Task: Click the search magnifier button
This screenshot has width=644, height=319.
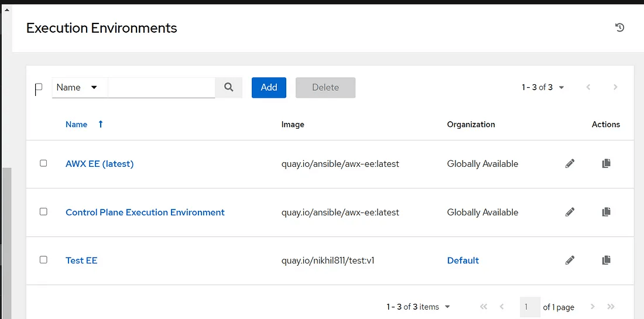Action: tap(229, 87)
